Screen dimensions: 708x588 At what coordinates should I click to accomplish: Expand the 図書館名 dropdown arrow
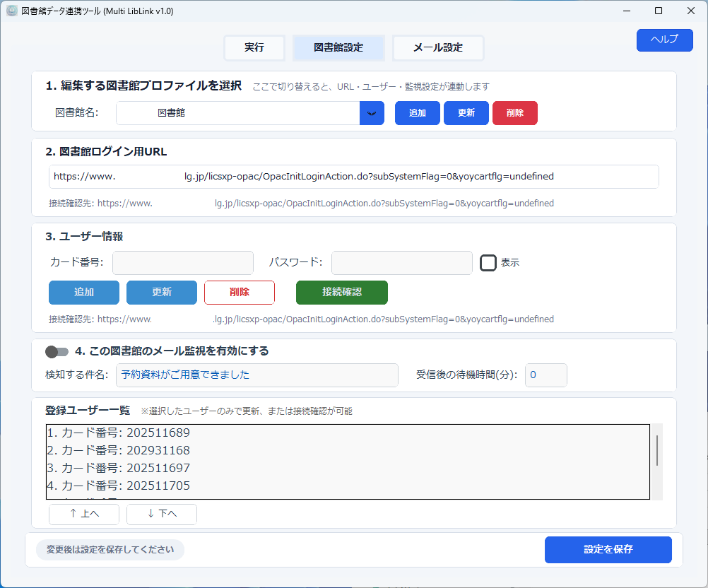372,113
